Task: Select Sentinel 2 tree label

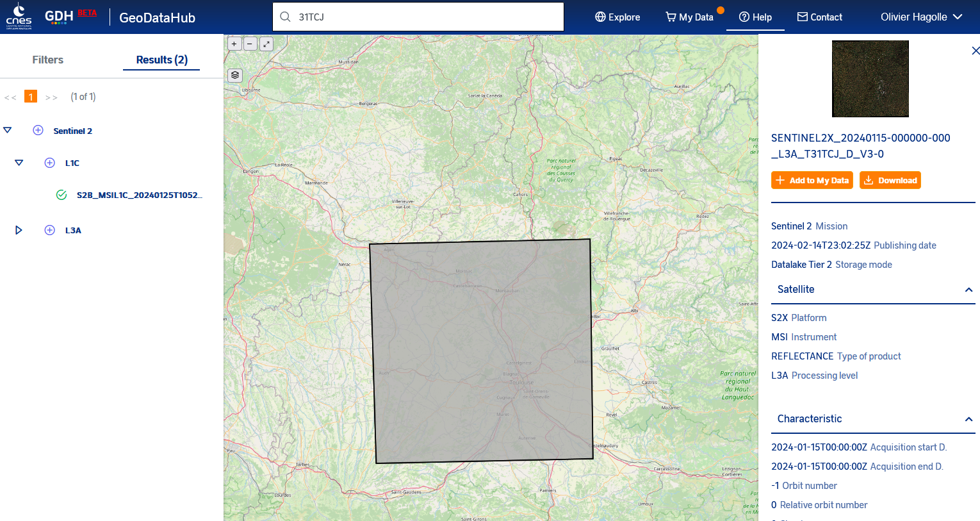Action: [x=72, y=131]
